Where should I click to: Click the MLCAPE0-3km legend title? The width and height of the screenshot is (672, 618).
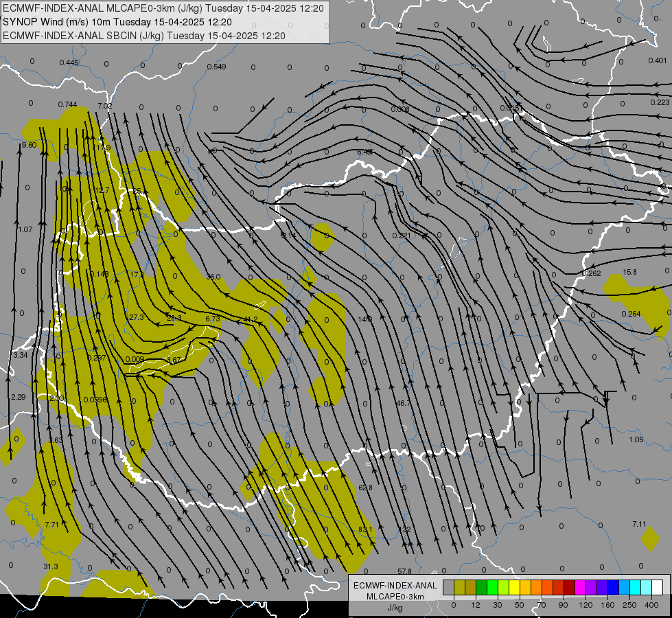click(395, 597)
